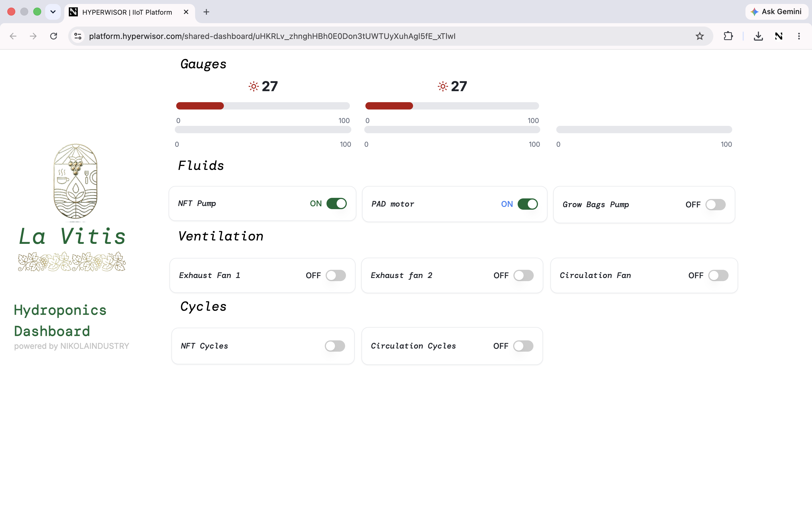Click the browser back arrow
The image size is (812, 508).
(13, 36)
